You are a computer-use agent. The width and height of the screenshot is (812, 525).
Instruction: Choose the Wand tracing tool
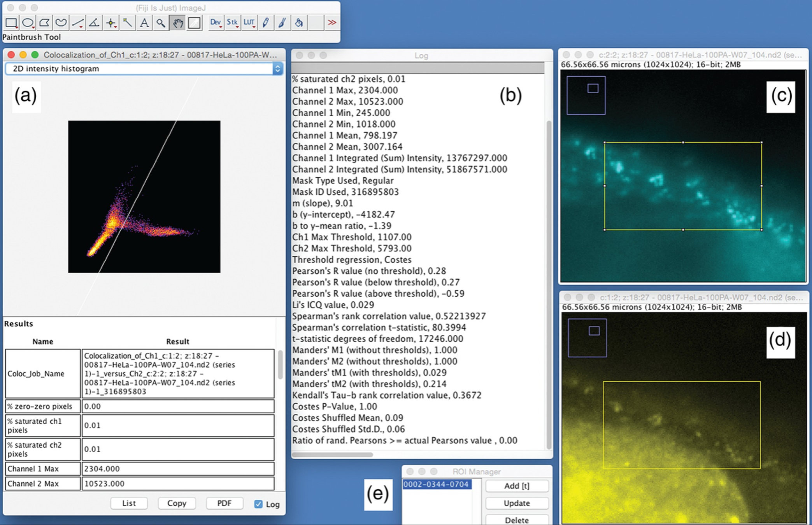click(x=127, y=23)
